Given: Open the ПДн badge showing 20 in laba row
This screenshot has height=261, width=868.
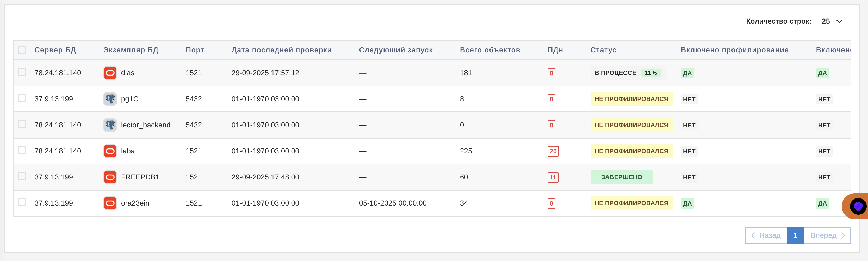Looking at the screenshot, I should [552, 151].
